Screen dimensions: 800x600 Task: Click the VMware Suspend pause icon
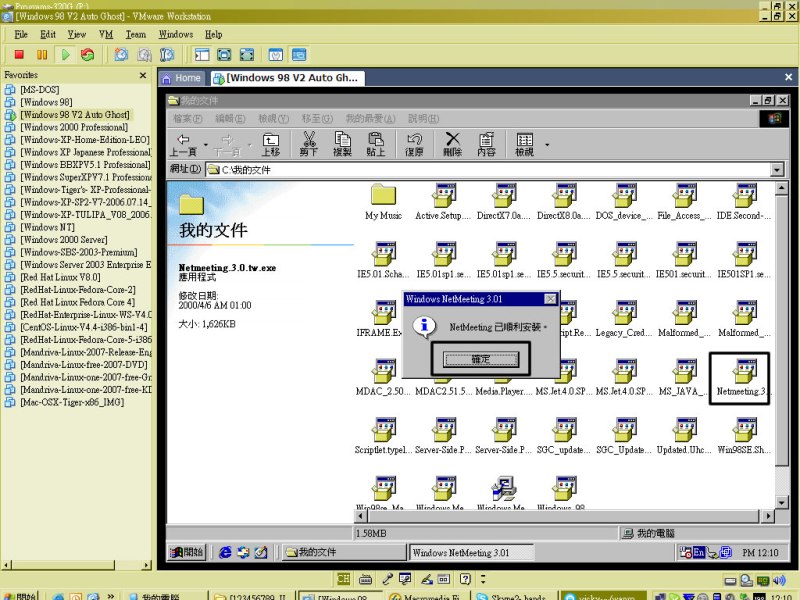click(x=42, y=54)
